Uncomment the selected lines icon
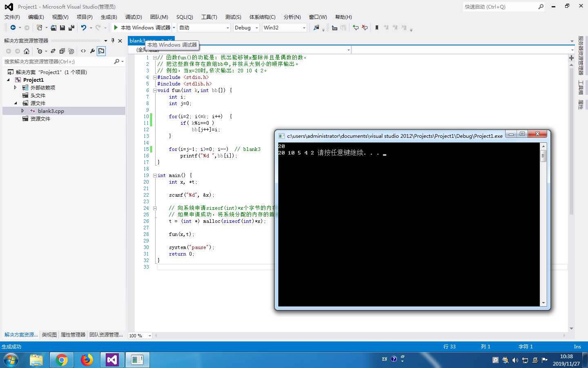The image size is (588, 368). (x=365, y=28)
